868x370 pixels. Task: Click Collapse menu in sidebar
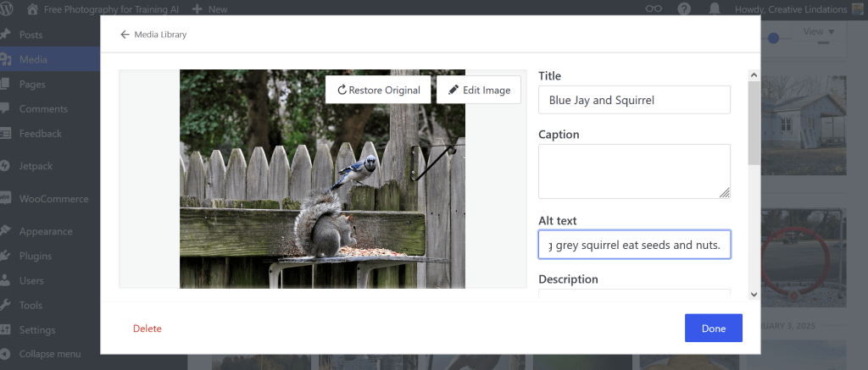[x=50, y=354]
